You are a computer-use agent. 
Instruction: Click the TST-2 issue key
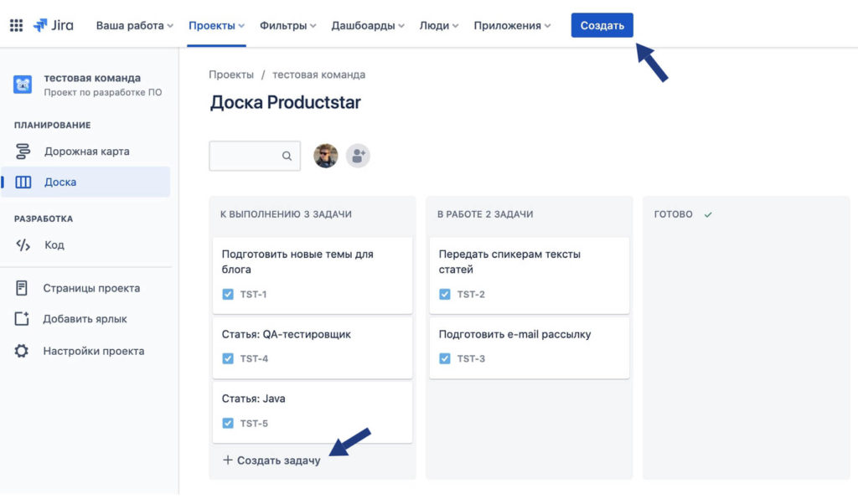[471, 294]
